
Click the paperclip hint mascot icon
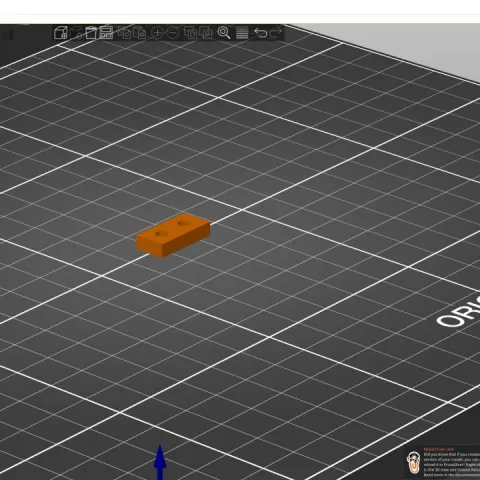pyautogui.click(x=414, y=462)
